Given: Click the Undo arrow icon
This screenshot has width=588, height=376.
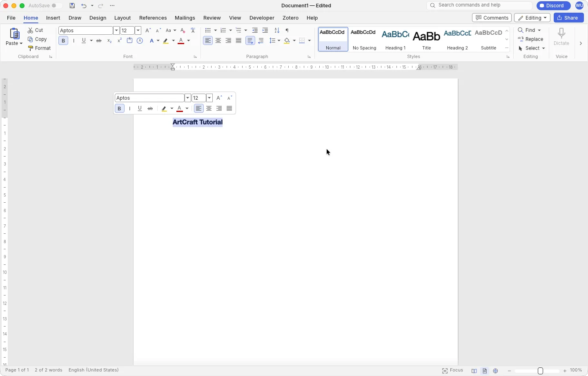Looking at the screenshot, I should pyautogui.click(x=84, y=6).
